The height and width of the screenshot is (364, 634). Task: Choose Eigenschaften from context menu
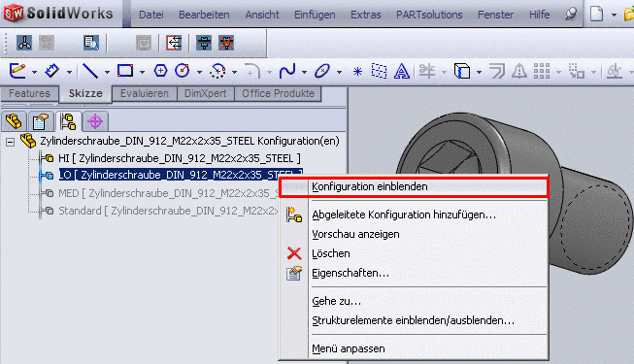[414, 273]
